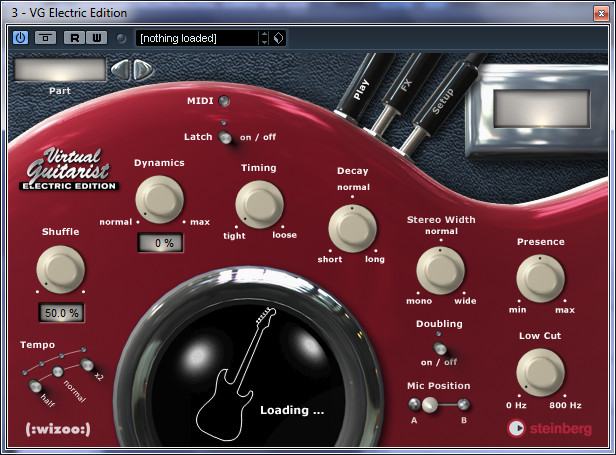The width and height of the screenshot is (616, 455).
Task: Click the small indicator dot beside W button
Action: coord(121,38)
